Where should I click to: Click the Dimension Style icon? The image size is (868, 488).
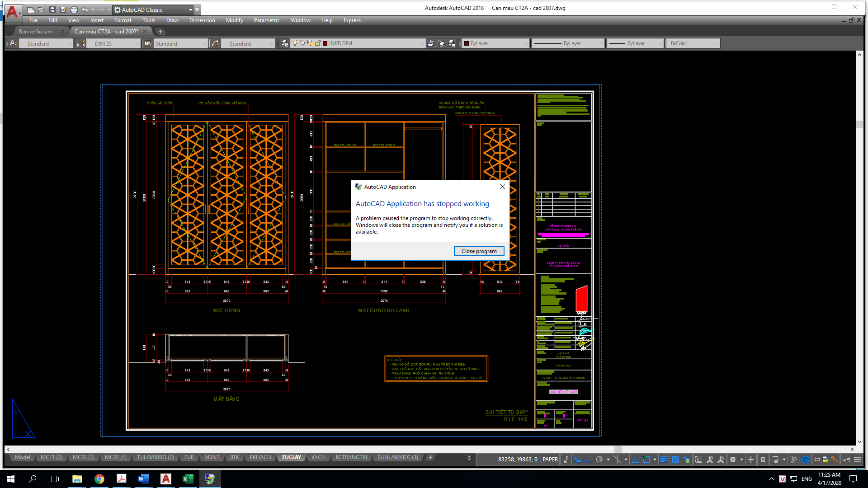click(x=81, y=43)
